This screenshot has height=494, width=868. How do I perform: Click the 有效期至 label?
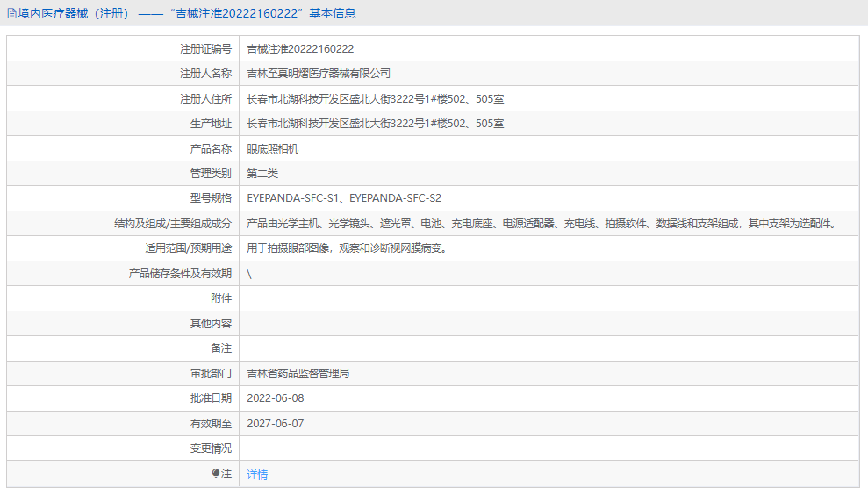[211, 424]
